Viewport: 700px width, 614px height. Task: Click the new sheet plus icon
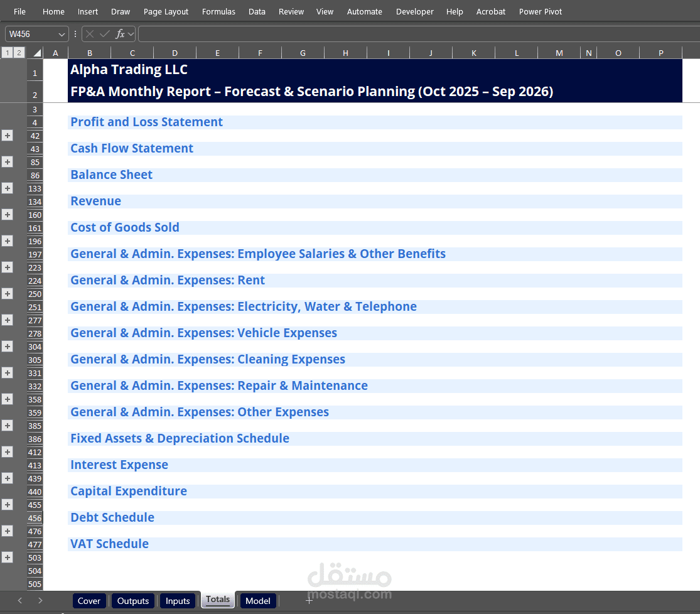tap(309, 601)
